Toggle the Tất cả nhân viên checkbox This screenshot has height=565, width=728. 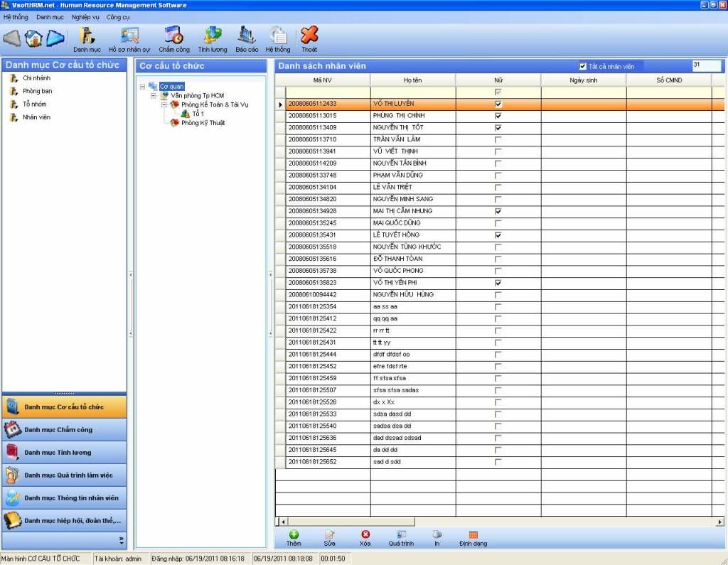tap(583, 66)
